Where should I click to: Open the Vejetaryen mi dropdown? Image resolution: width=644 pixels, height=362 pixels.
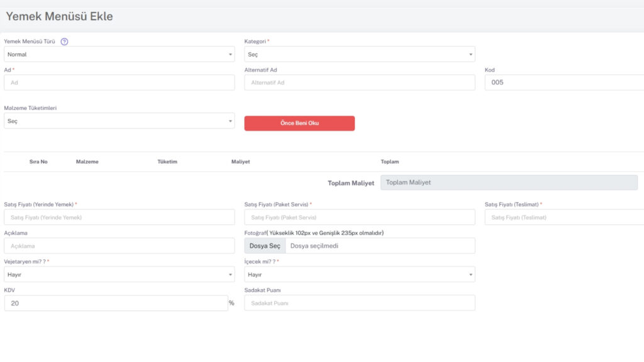click(119, 274)
